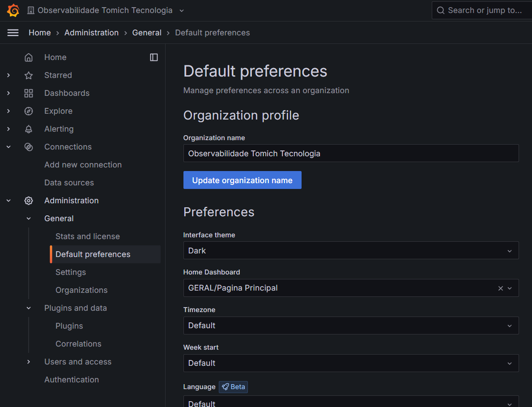Select Organizations under General
Image resolution: width=532 pixels, height=407 pixels.
(x=81, y=290)
